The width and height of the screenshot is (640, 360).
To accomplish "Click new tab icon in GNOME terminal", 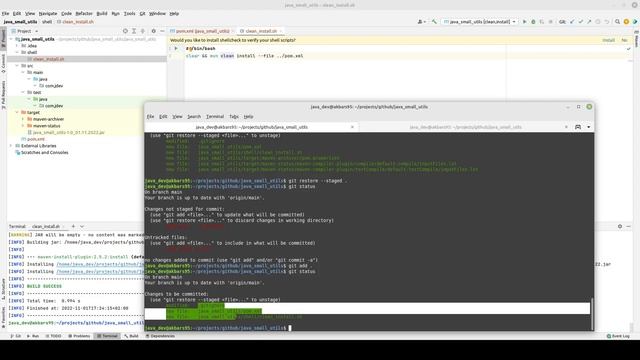I will coord(578,127).
